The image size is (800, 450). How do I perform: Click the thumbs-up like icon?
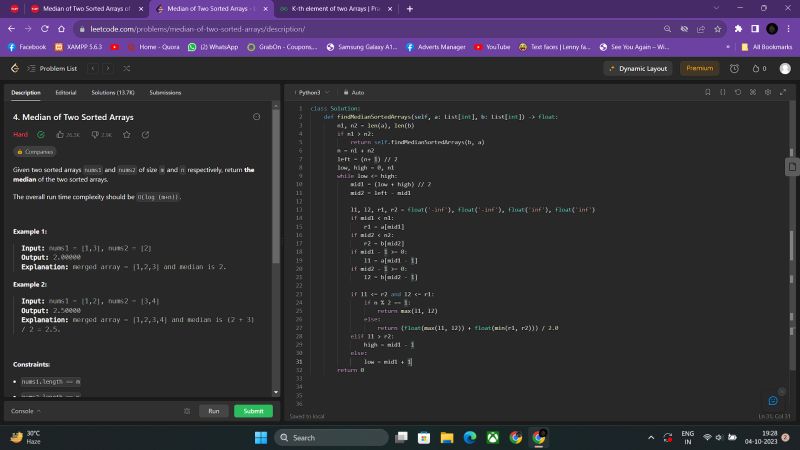59,134
